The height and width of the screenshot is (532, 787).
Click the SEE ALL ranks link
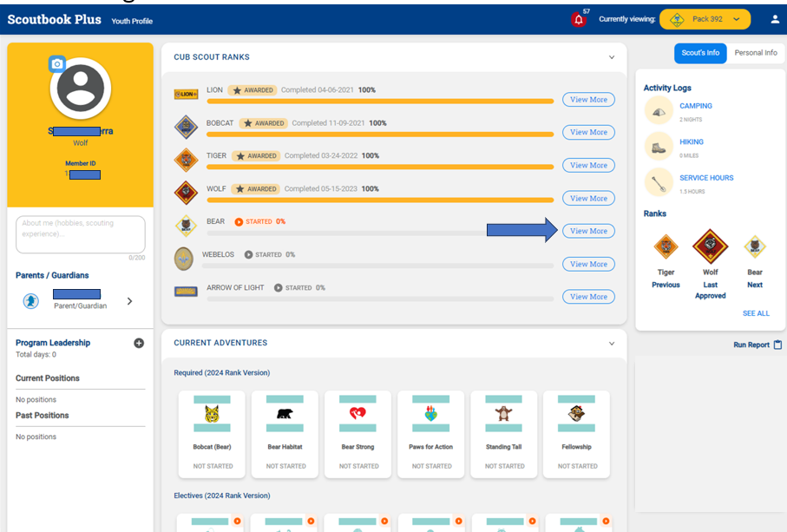click(756, 313)
